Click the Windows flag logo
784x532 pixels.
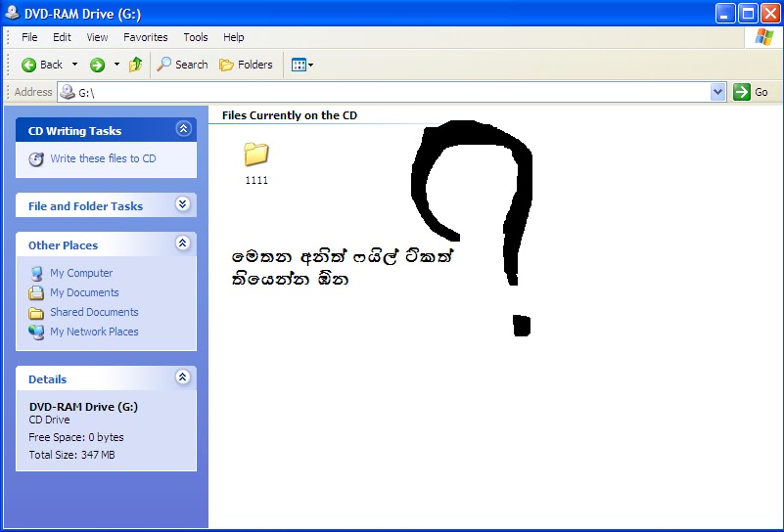pyautogui.click(x=764, y=37)
